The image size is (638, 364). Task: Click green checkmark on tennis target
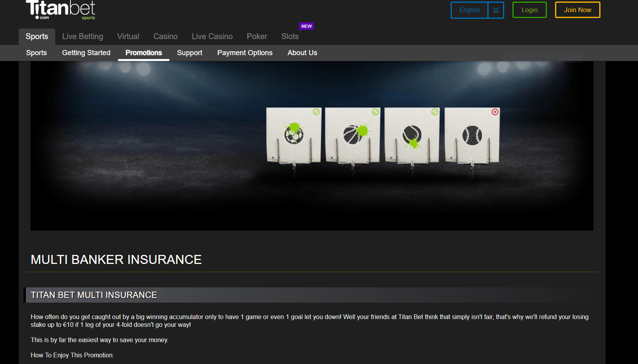(x=435, y=112)
